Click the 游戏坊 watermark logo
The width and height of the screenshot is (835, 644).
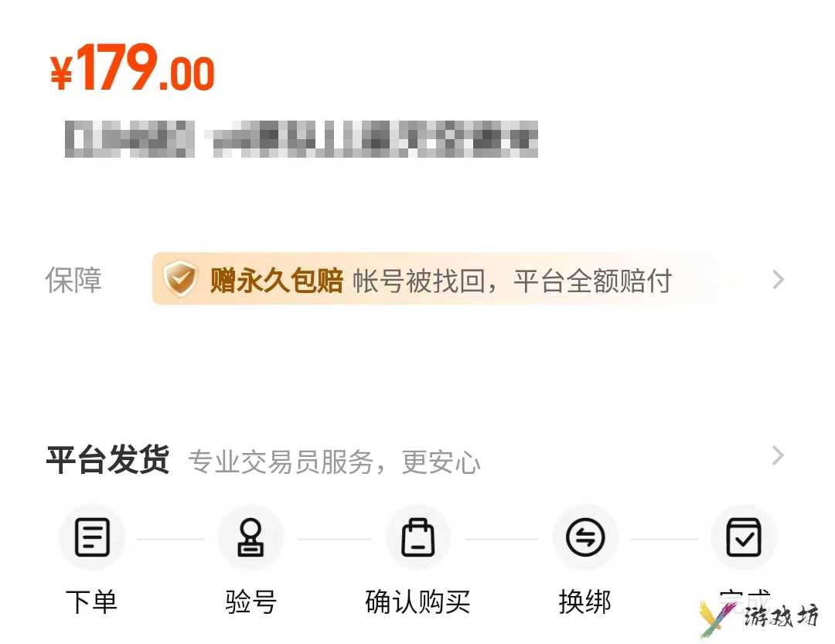pos(759,618)
